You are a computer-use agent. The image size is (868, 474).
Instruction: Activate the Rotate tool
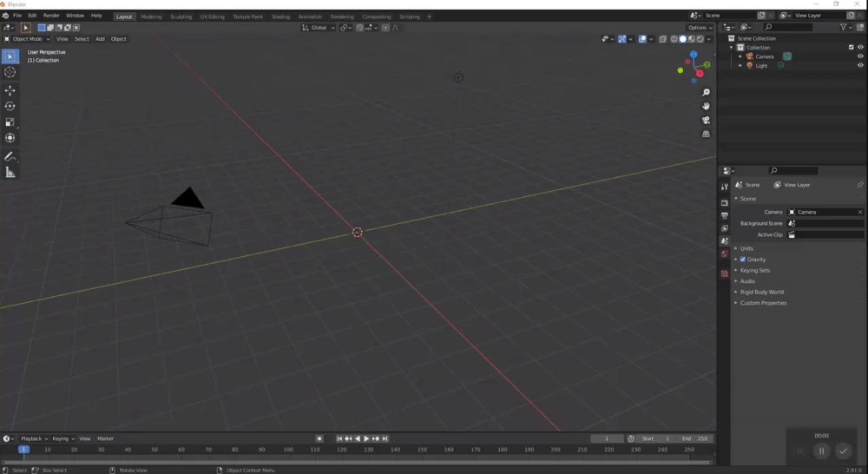pos(10,106)
